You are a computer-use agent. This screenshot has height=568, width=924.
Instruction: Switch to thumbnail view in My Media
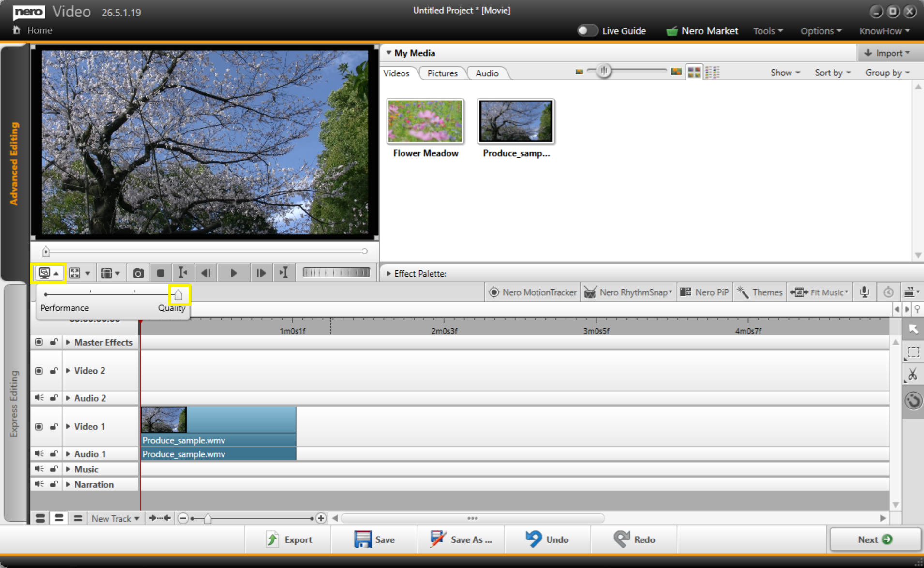694,73
